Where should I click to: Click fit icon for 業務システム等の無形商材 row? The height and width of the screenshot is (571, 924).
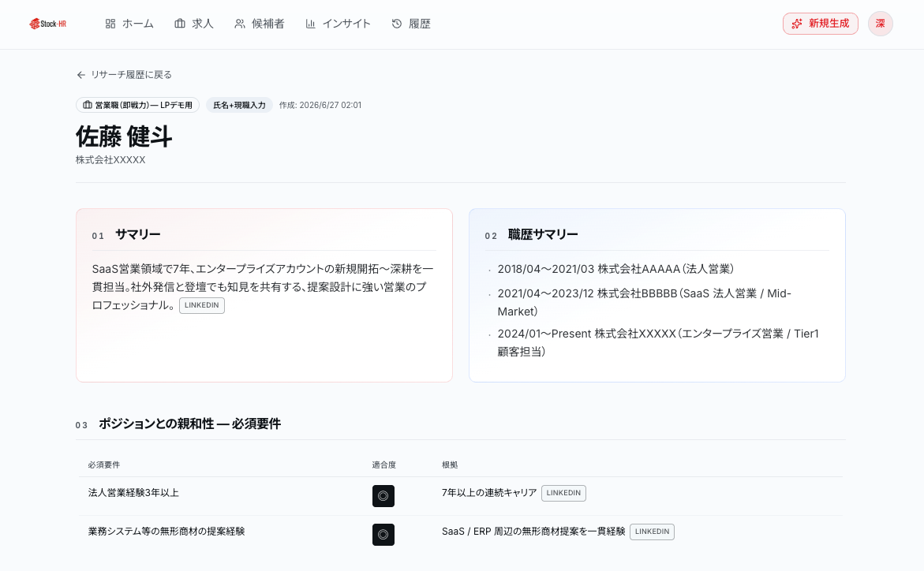[x=383, y=535]
